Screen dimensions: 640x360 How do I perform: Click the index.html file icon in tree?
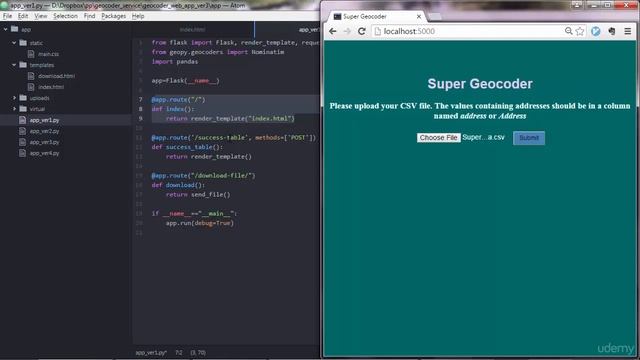tap(31, 87)
